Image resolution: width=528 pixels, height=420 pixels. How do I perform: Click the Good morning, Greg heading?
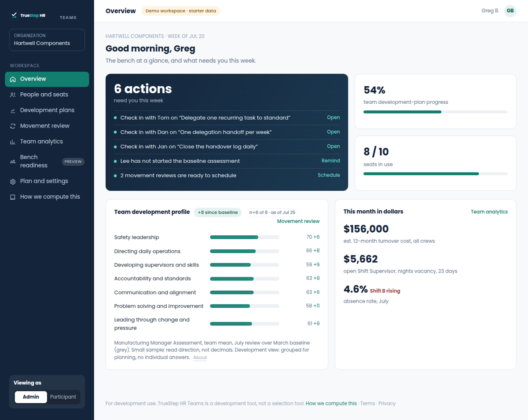[150, 48]
